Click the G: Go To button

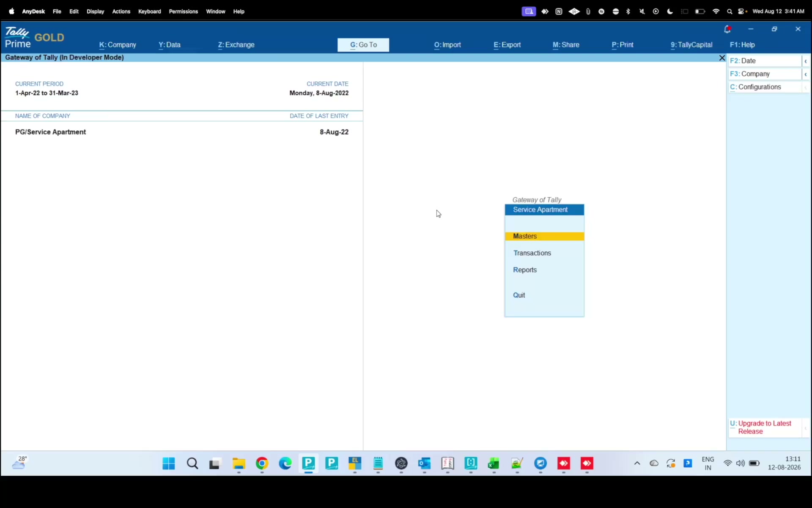(x=363, y=45)
